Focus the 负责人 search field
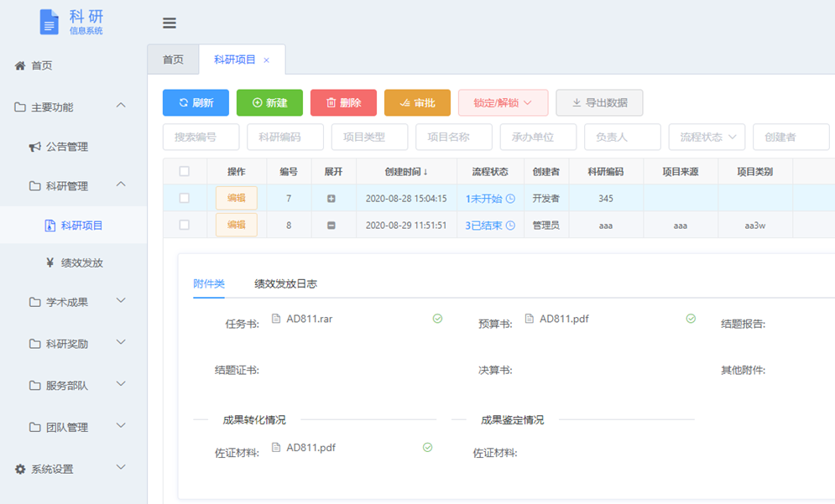Screen dimensions: 835x504 [623, 137]
